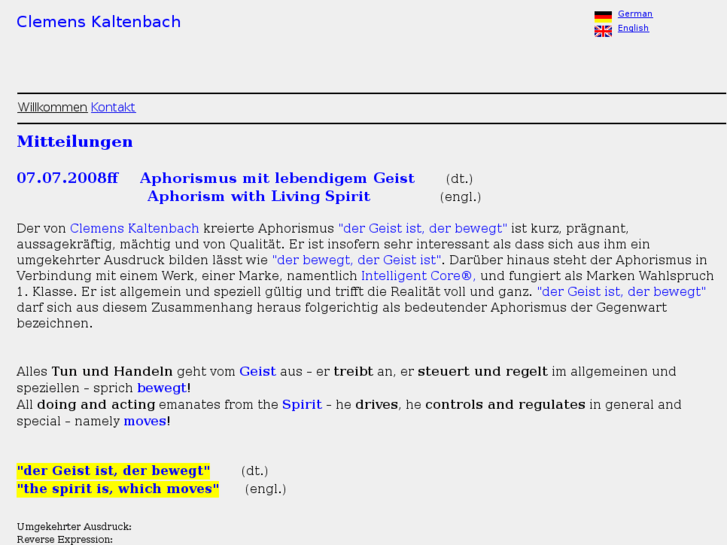Click the blue word Geist
Screen dimensions: 727x545
[x=257, y=372]
